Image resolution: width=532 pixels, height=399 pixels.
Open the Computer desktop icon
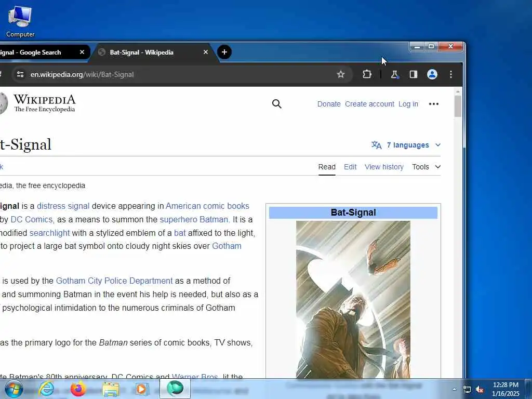(20, 21)
